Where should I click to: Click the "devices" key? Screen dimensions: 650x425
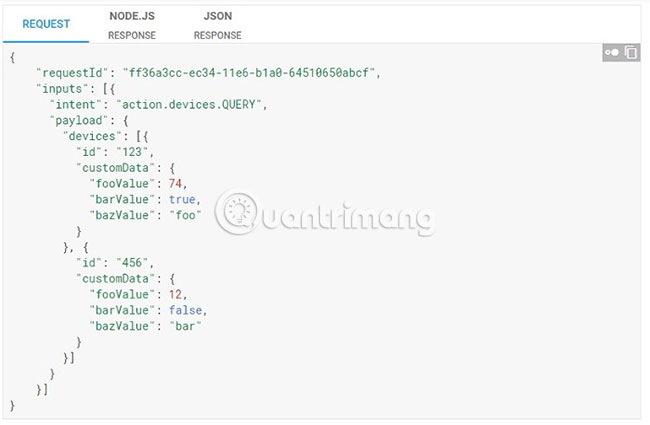pyautogui.click(x=90, y=135)
